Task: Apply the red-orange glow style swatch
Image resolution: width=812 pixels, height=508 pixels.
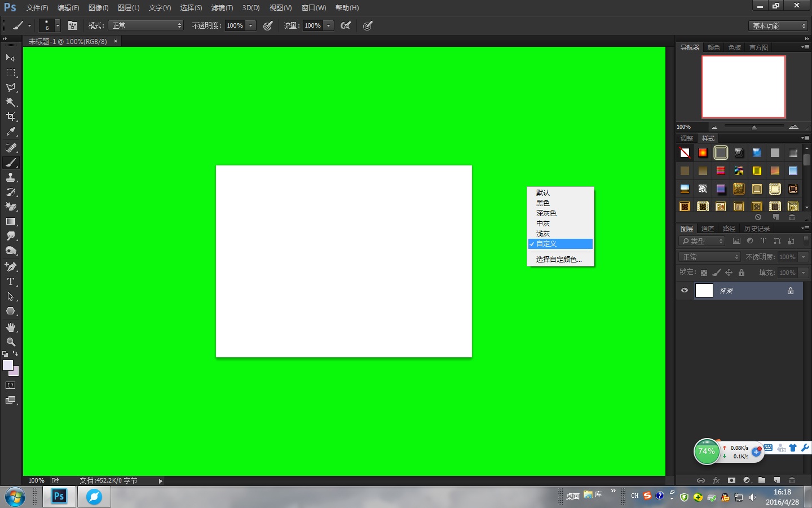Action: (703, 152)
